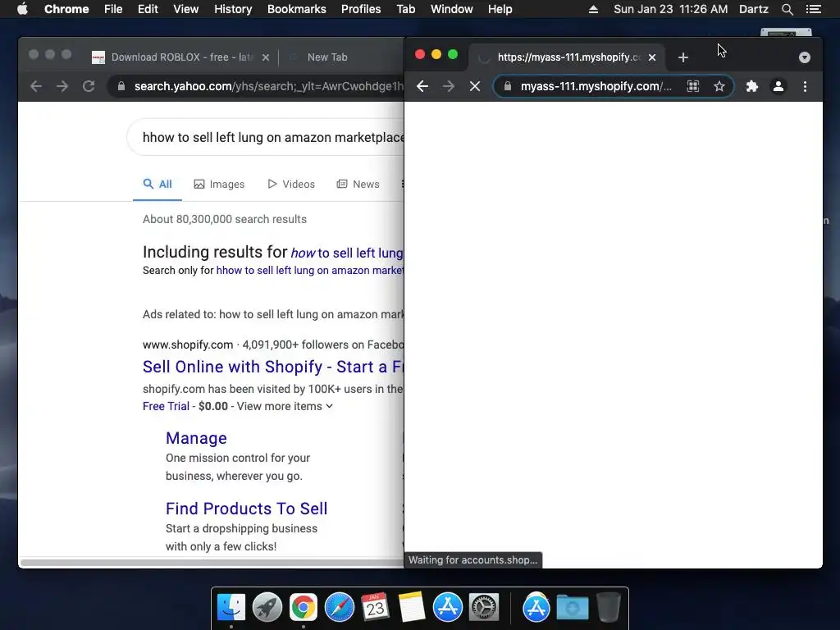Image resolution: width=840 pixels, height=630 pixels.
Task: Open Spotlight search in menu bar
Action: (x=787, y=9)
